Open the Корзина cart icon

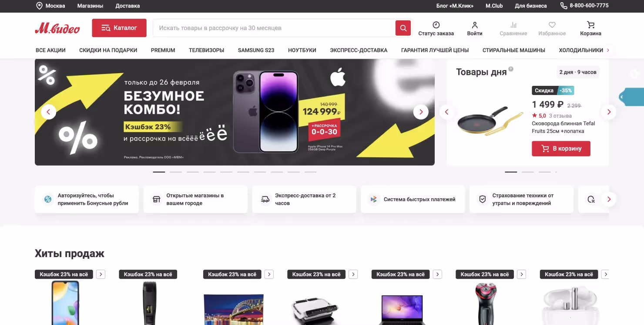click(590, 25)
